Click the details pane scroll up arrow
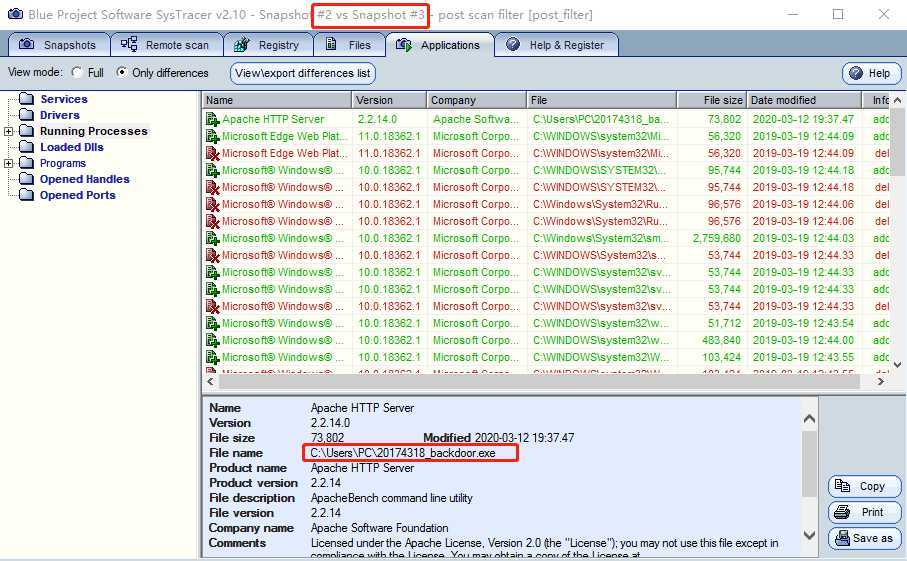Screen dimensions: 907x561 (x=810, y=419)
